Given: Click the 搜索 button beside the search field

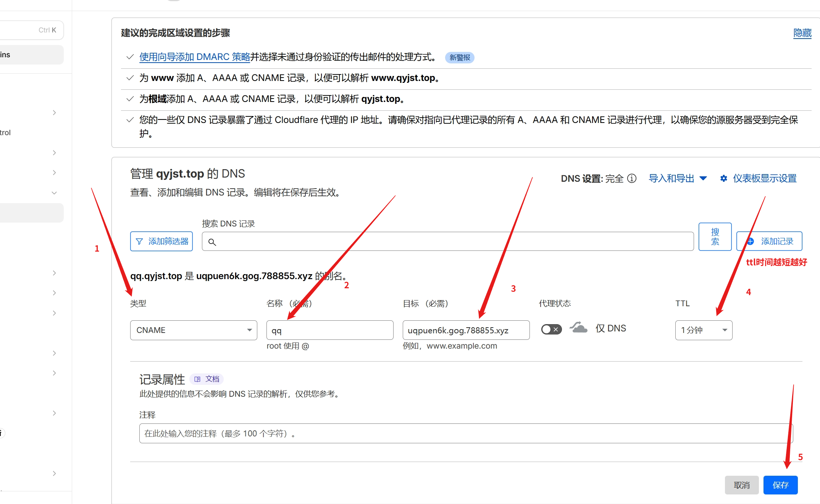Looking at the screenshot, I should tap(715, 237).
